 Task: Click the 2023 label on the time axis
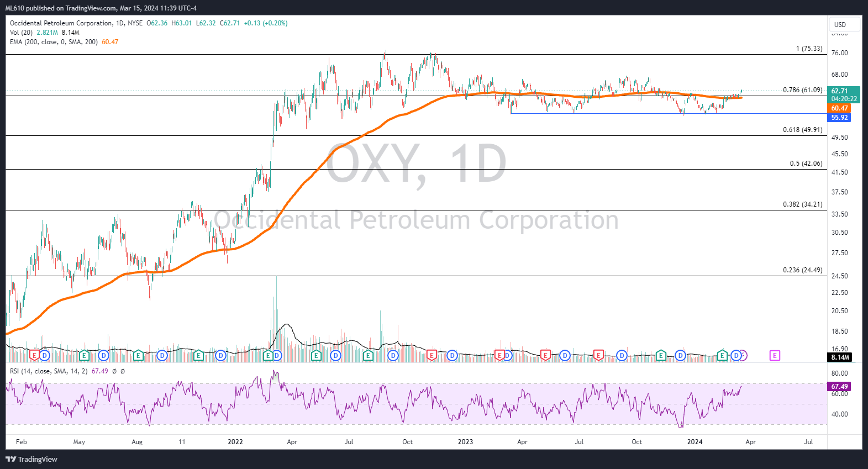tap(465, 442)
